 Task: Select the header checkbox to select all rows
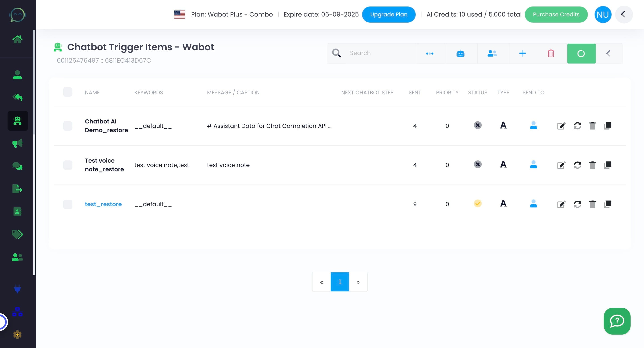68,92
